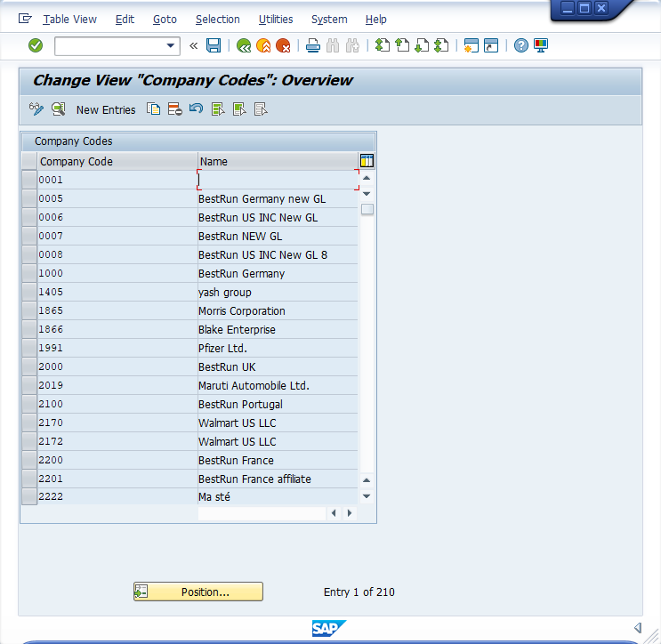
Task: Click the Undo Change icon
Action: [196, 109]
